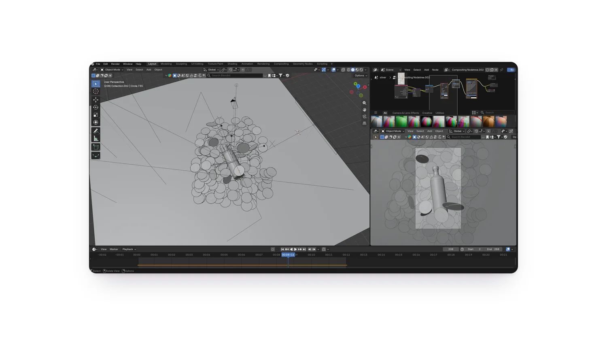Screen dimensions: 607x364
Task: Choose the Scale tool in left toolbar
Action: pyautogui.click(x=96, y=115)
